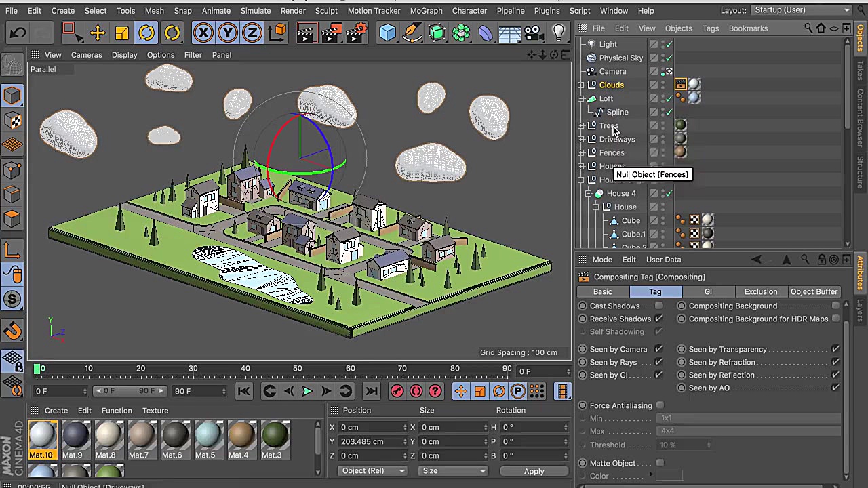Screen dimensions: 868x488
Task: Enable the Cast Shadows checkbox
Action: (x=658, y=306)
